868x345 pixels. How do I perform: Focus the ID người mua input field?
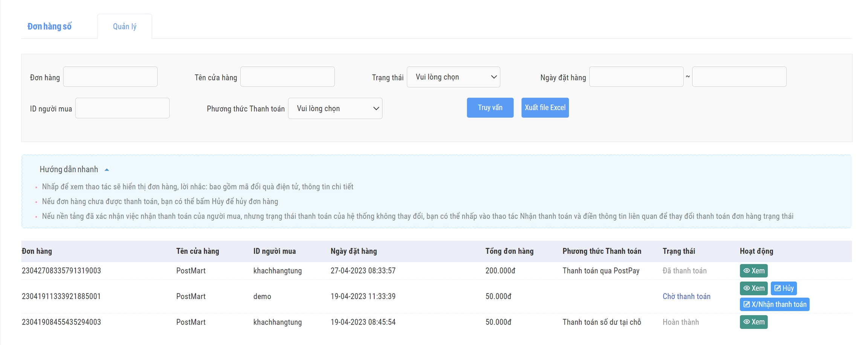point(122,108)
